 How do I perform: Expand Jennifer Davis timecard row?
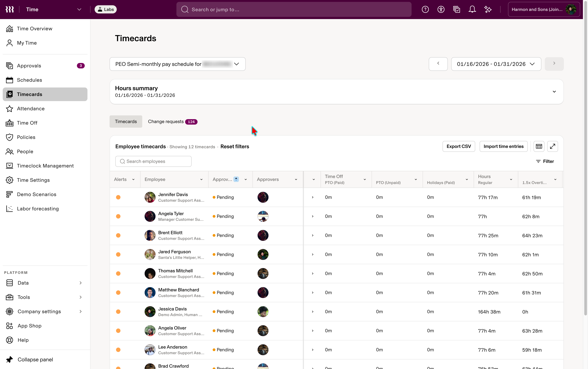tap(312, 197)
